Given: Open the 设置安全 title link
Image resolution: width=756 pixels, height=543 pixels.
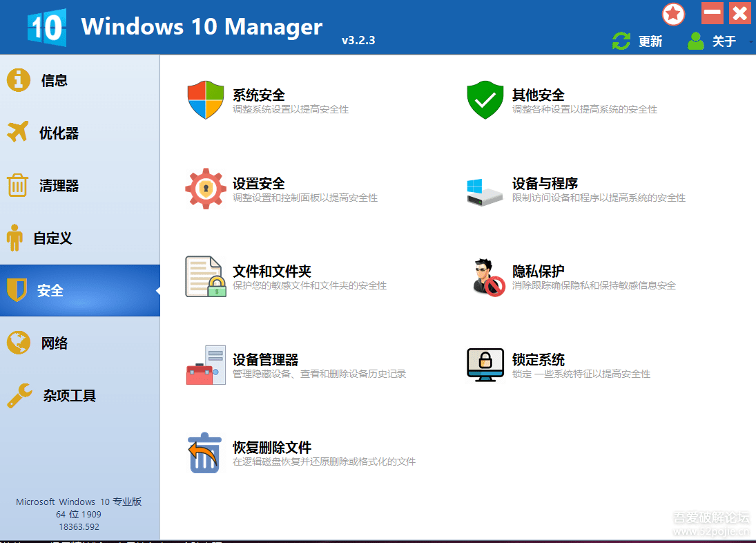Looking at the screenshot, I should (x=259, y=184).
